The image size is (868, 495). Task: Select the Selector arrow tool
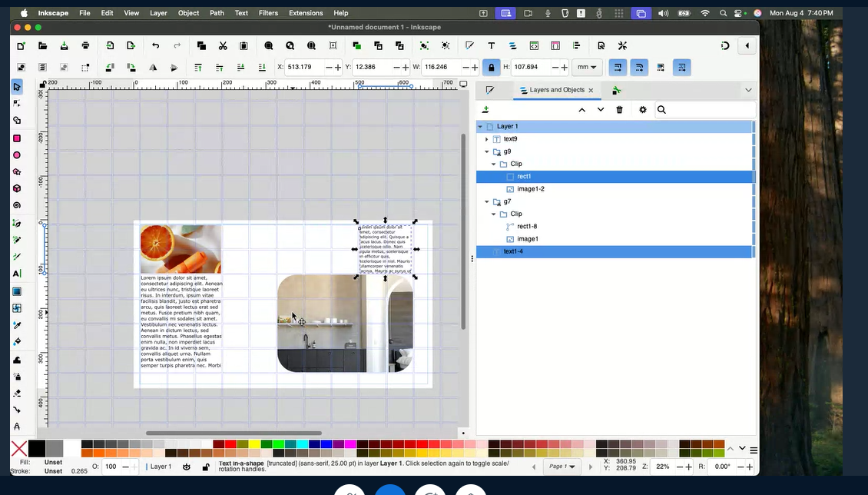tap(17, 87)
